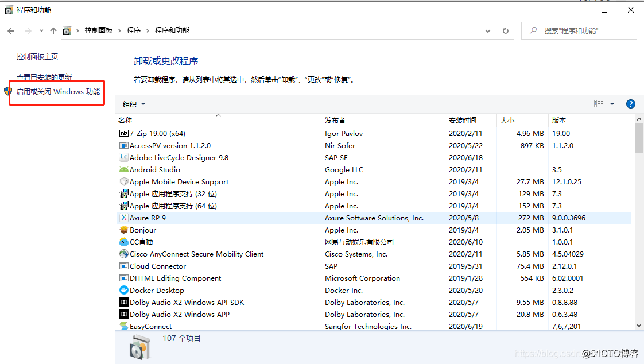The image size is (644, 364).
Task: Select the Android Studio icon
Action: (x=123, y=169)
